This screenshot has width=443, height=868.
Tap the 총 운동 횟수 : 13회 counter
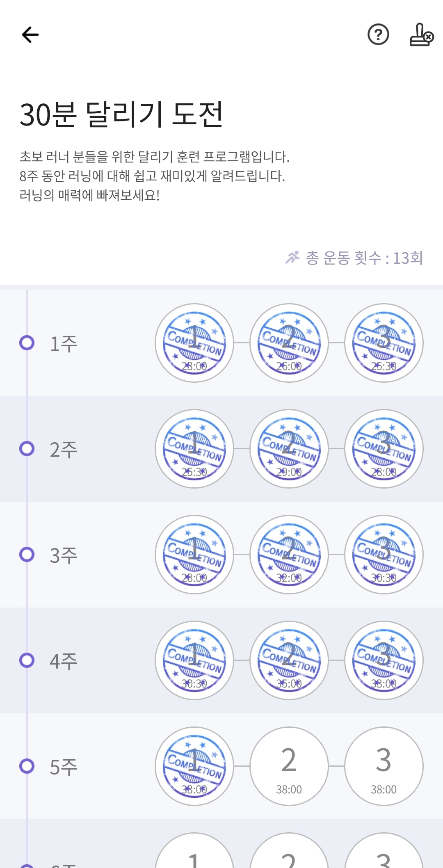point(364,258)
